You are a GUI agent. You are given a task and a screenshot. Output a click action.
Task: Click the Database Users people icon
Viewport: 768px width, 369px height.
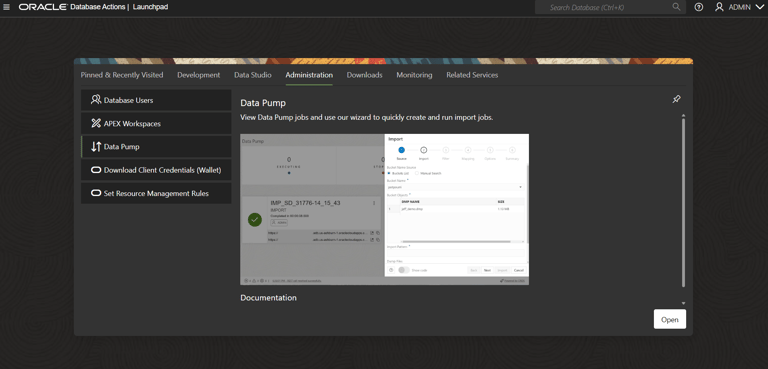[x=96, y=100]
